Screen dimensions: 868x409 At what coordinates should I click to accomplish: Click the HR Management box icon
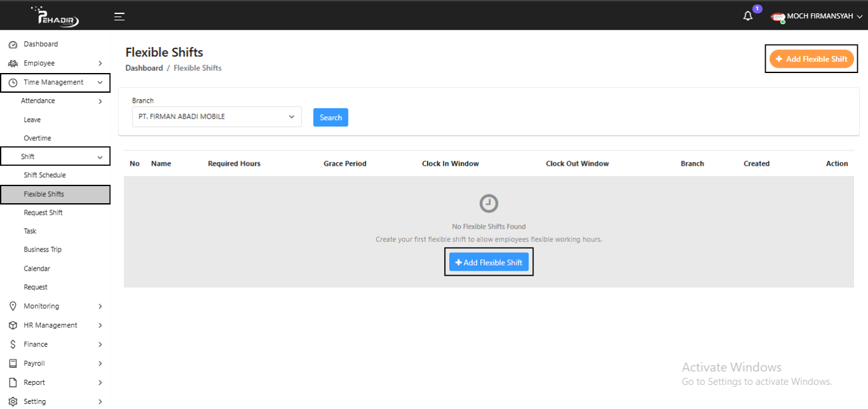click(13, 325)
